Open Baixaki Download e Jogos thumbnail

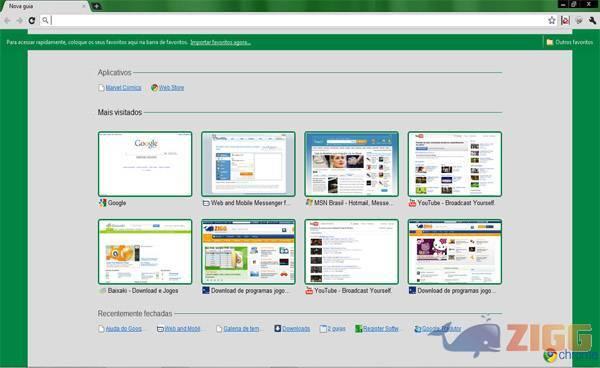[x=145, y=252]
